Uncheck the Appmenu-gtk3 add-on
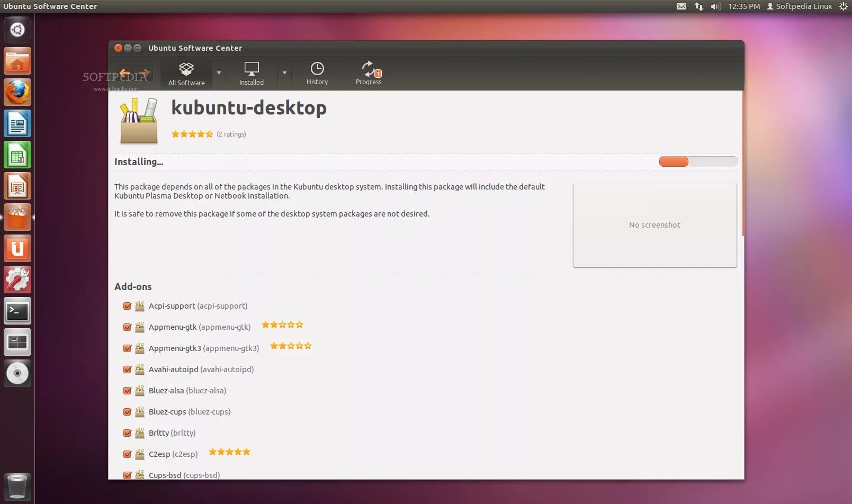 [x=127, y=348]
